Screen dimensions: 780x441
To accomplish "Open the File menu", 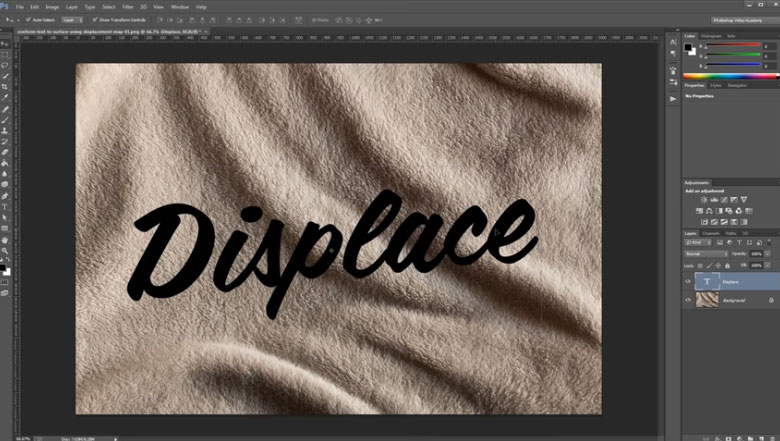I will pos(20,7).
